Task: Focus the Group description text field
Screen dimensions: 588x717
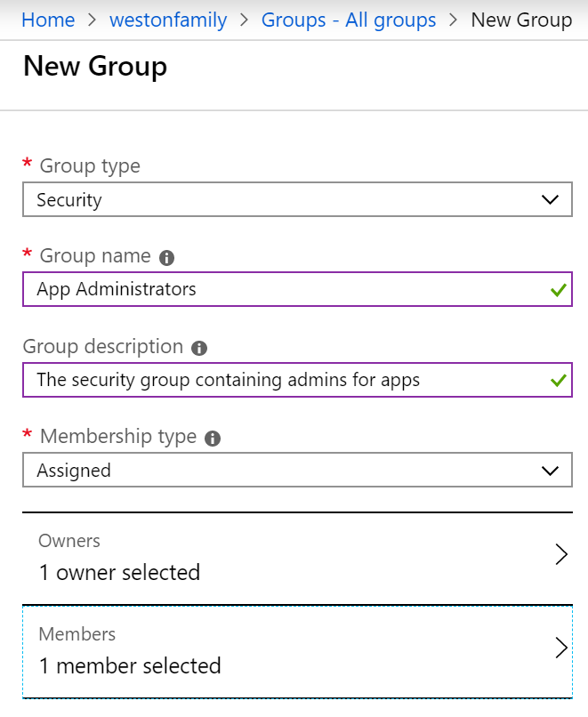Action: (297, 380)
